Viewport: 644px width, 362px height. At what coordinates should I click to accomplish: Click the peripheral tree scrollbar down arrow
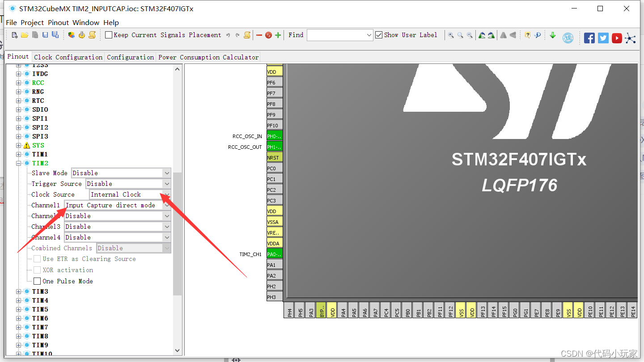pos(178,351)
